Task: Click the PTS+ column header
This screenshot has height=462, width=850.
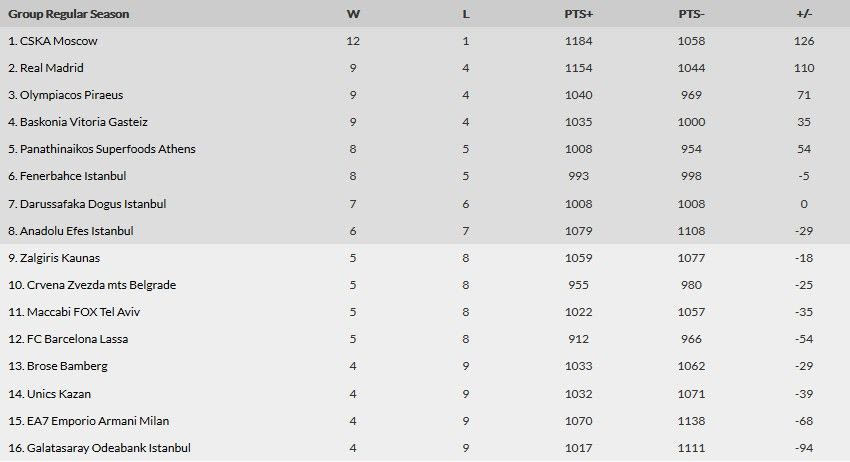Action: click(x=578, y=15)
